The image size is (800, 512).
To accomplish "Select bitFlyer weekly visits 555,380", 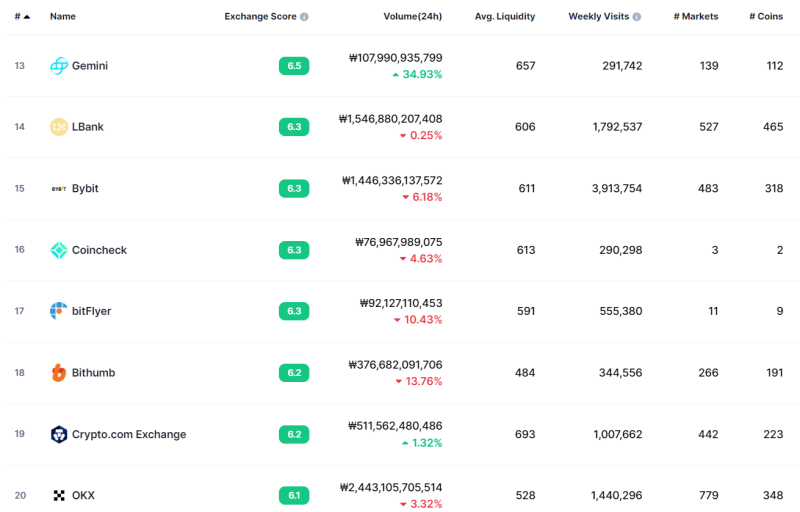I will (x=620, y=311).
